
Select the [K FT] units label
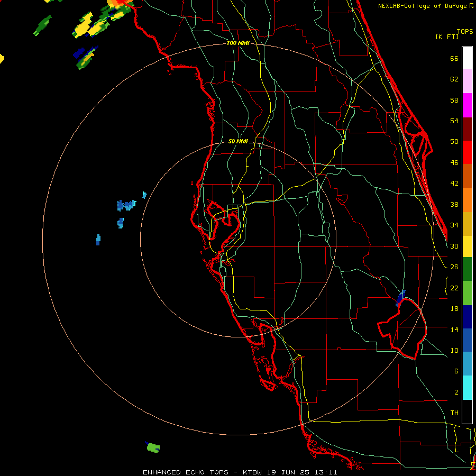447,37
